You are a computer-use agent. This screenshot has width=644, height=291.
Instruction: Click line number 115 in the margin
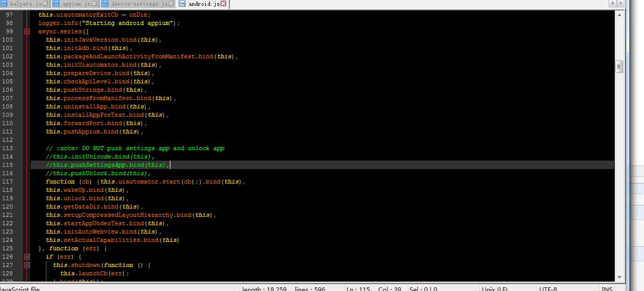[8, 165]
